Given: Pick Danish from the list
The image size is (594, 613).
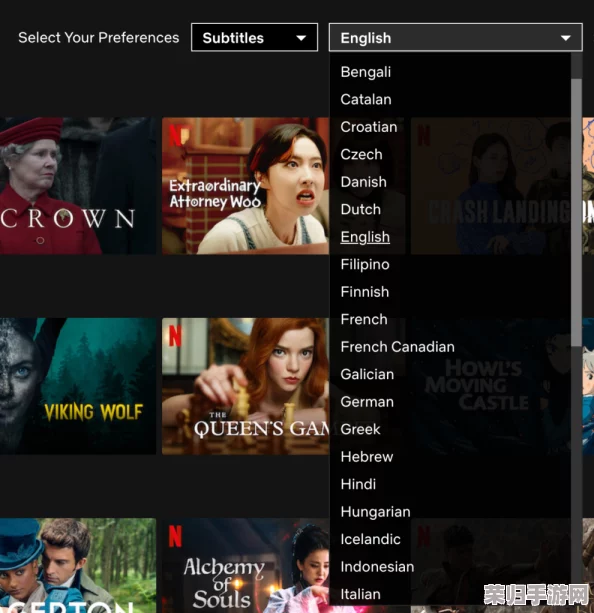Looking at the screenshot, I should coord(363,182).
